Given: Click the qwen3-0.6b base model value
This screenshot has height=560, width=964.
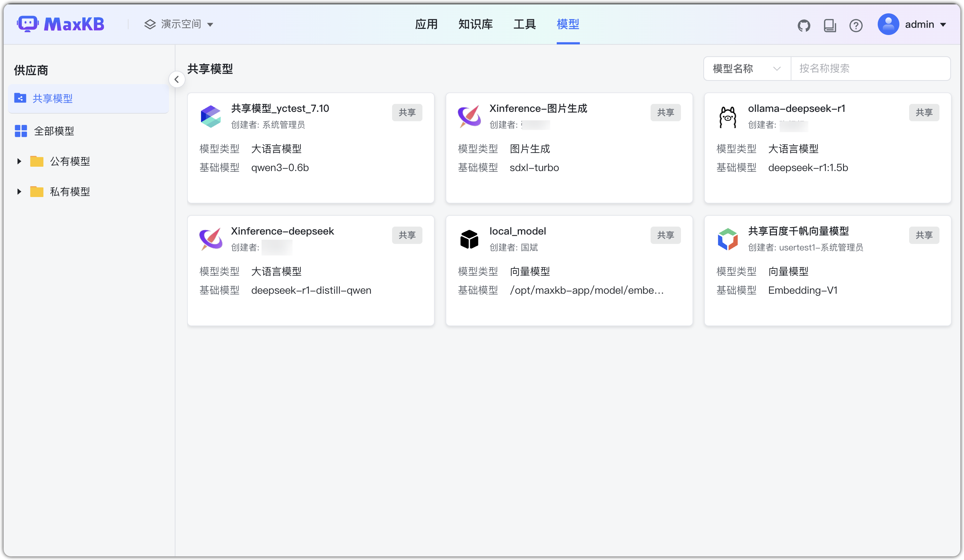Looking at the screenshot, I should 280,168.
